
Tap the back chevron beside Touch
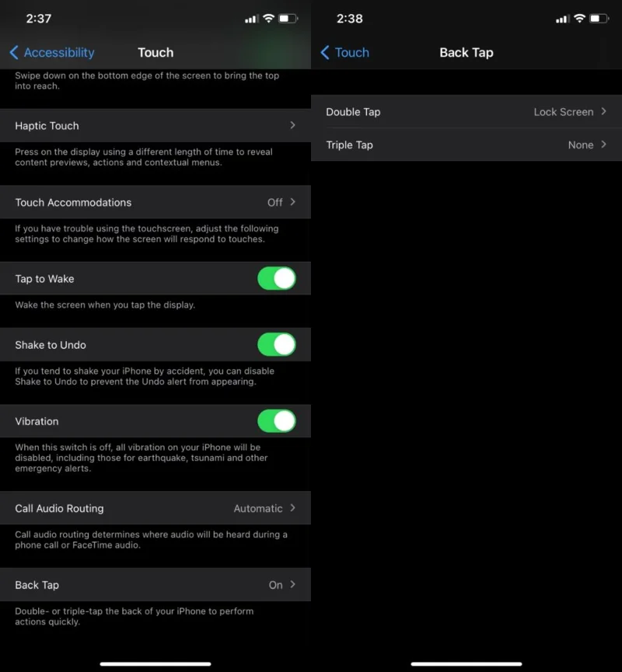(x=325, y=52)
